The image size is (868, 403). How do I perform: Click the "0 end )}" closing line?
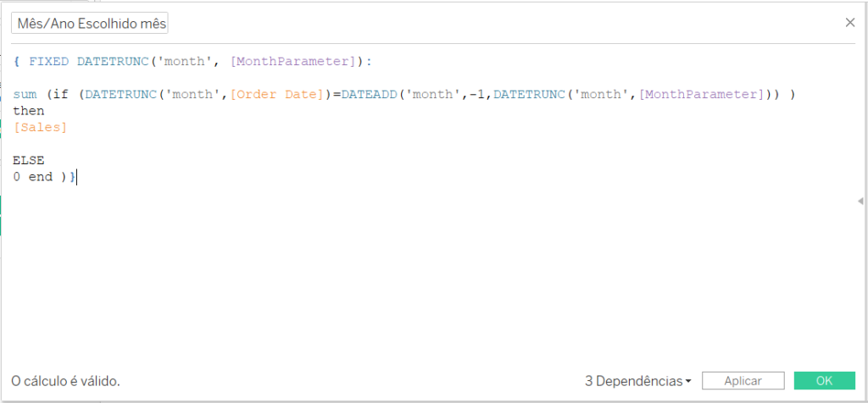click(44, 178)
